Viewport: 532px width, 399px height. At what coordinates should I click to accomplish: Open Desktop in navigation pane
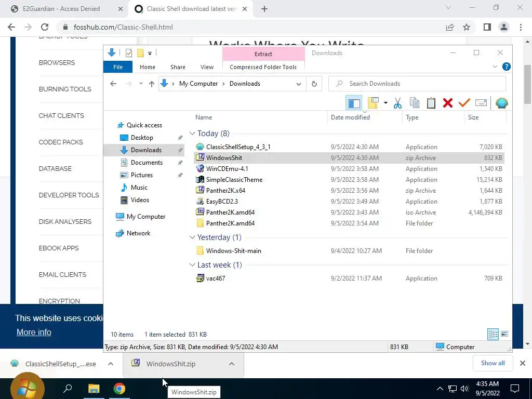(142, 137)
